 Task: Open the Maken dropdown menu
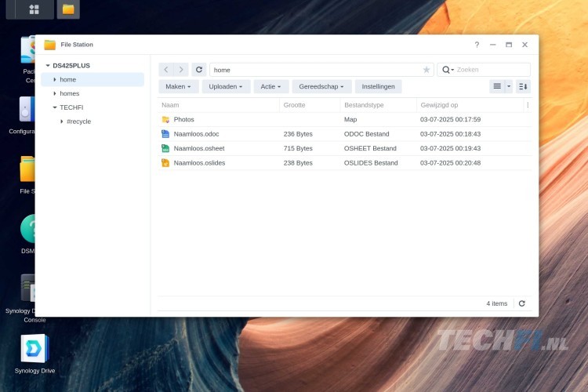(178, 87)
